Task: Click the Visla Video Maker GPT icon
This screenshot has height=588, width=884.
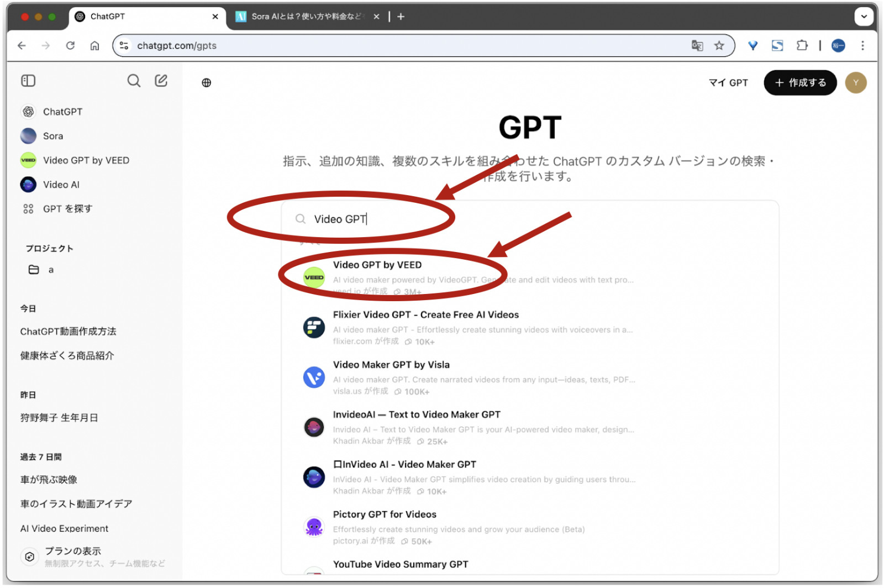Action: (x=314, y=377)
